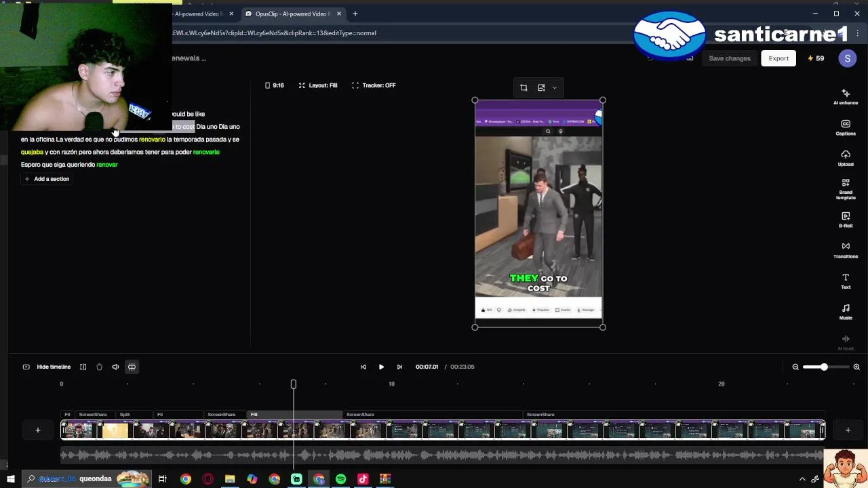Toggle the timeline snapping icon
868x488 pixels.
pyautogui.click(x=132, y=367)
